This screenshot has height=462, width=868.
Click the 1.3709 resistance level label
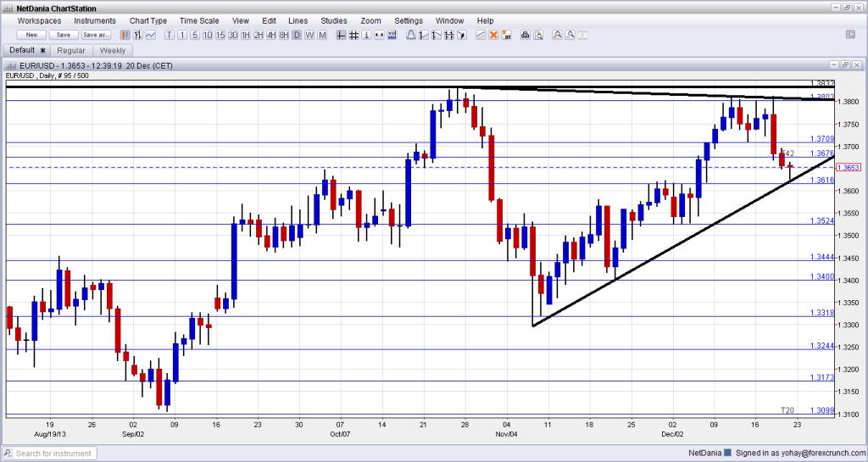pos(822,139)
